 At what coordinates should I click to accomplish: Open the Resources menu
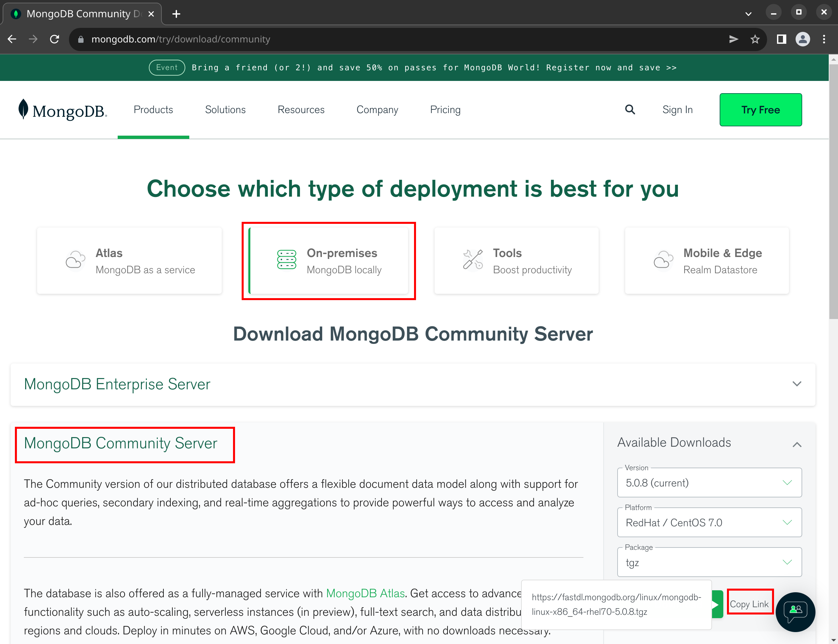(301, 110)
